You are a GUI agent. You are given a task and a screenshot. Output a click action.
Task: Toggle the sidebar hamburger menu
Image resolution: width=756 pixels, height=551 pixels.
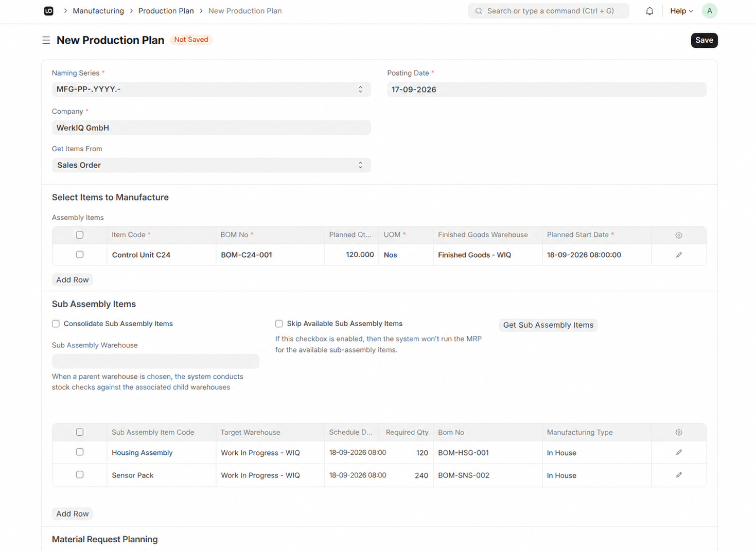(46, 40)
